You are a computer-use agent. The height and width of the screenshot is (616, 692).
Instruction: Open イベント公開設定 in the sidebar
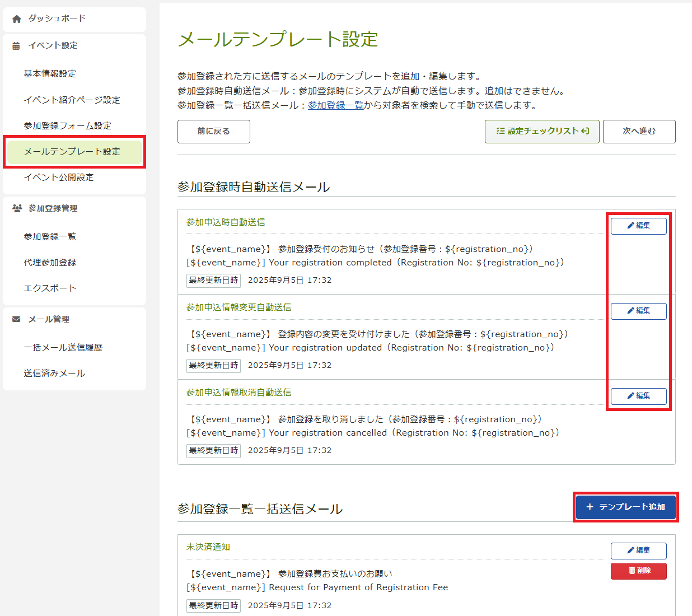[x=58, y=177]
